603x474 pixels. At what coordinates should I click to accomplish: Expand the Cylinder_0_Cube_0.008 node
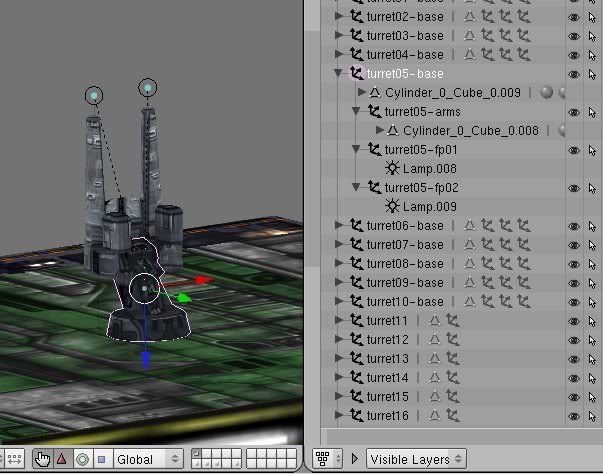coord(378,131)
